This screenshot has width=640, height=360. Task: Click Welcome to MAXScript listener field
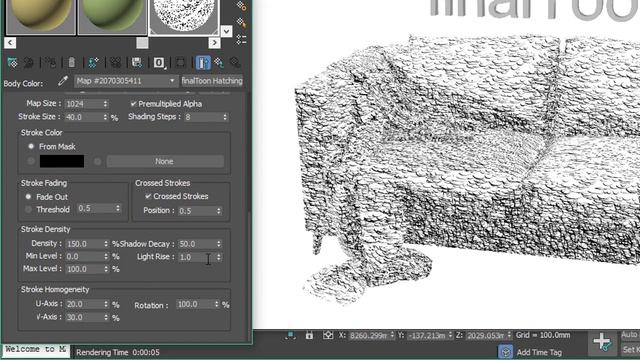click(x=36, y=350)
